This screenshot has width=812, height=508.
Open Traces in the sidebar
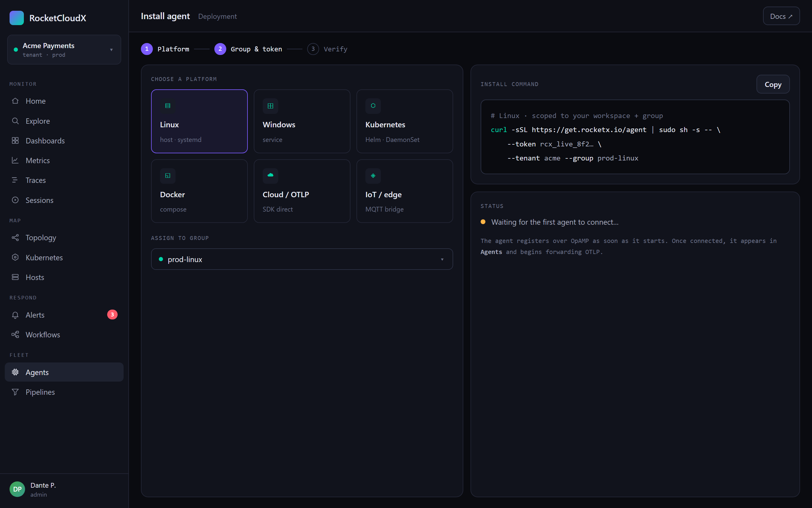(64, 180)
